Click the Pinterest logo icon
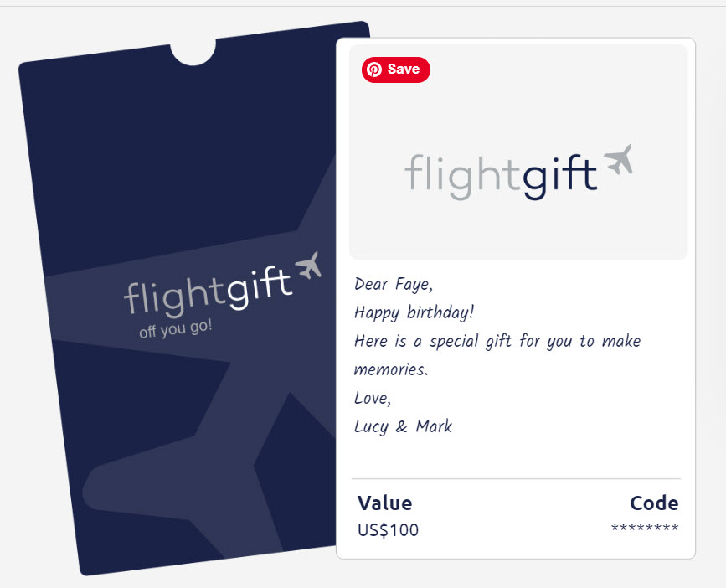The width and height of the screenshot is (726, 588). (x=374, y=70)
